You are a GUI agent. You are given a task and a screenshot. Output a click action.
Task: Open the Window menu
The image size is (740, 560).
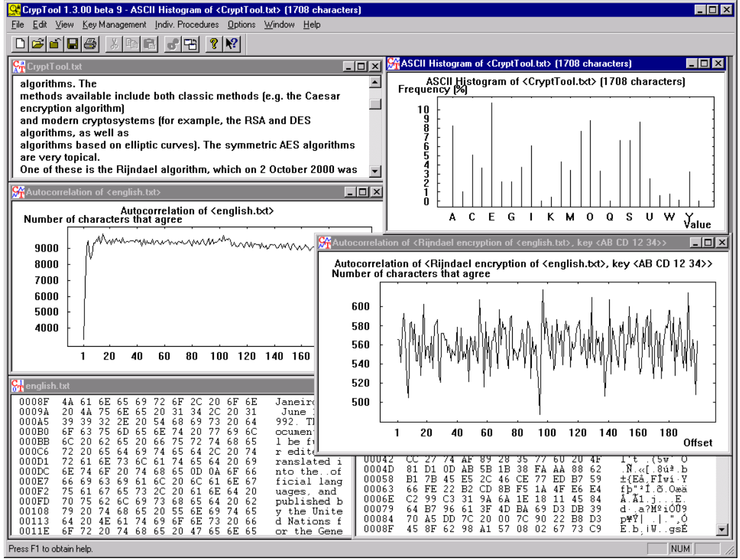279,25
